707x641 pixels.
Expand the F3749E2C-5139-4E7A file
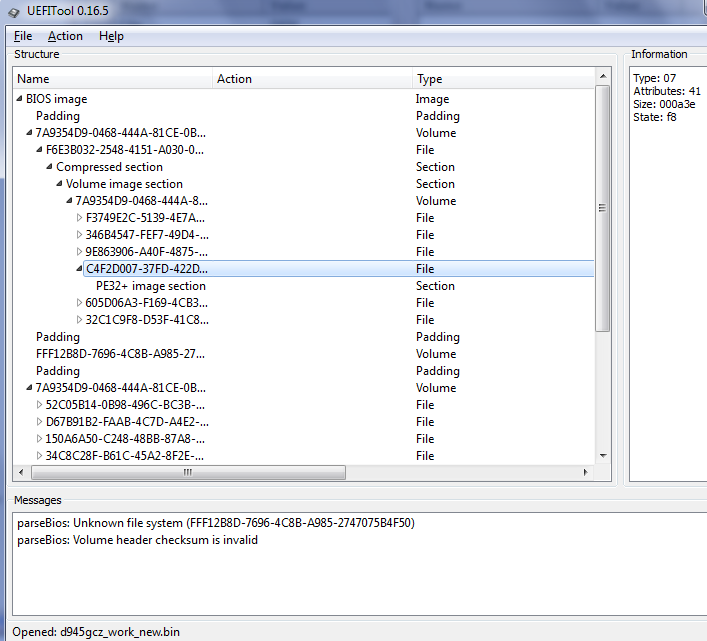[x=79, y=218]
